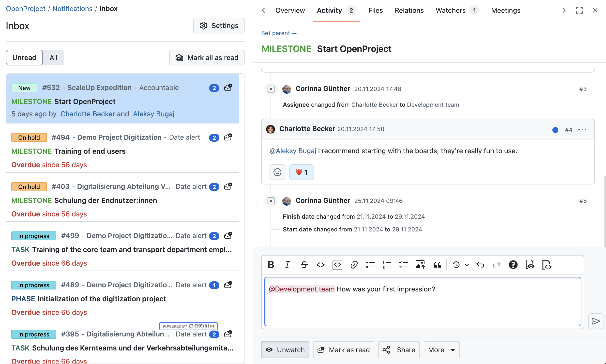Toggle bold formatting in comment editor
This screenshot has height=364, width=606.
271,265
